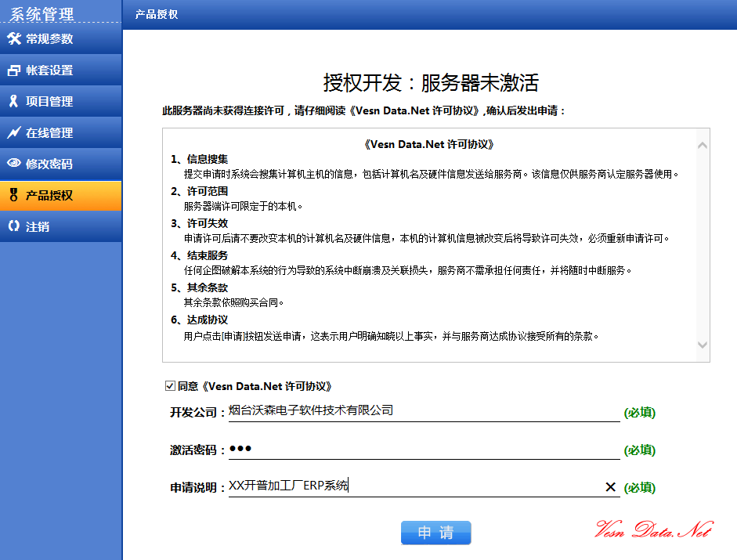Screen dimensions: 737x560
Task: Click into the 激活密码 password field
Action: coord(423,450)
